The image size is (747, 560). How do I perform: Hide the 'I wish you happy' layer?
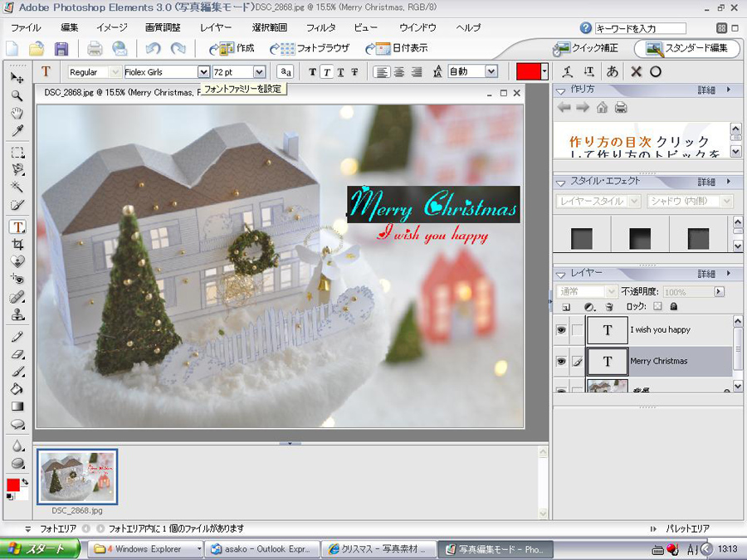[x=561, y=330]
